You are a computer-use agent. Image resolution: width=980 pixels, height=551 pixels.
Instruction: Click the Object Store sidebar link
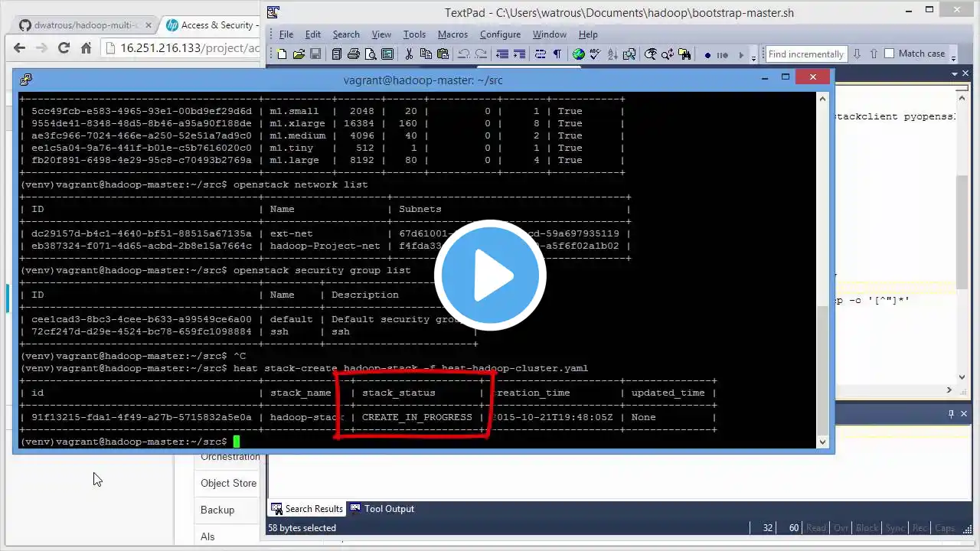coord(228,483)
